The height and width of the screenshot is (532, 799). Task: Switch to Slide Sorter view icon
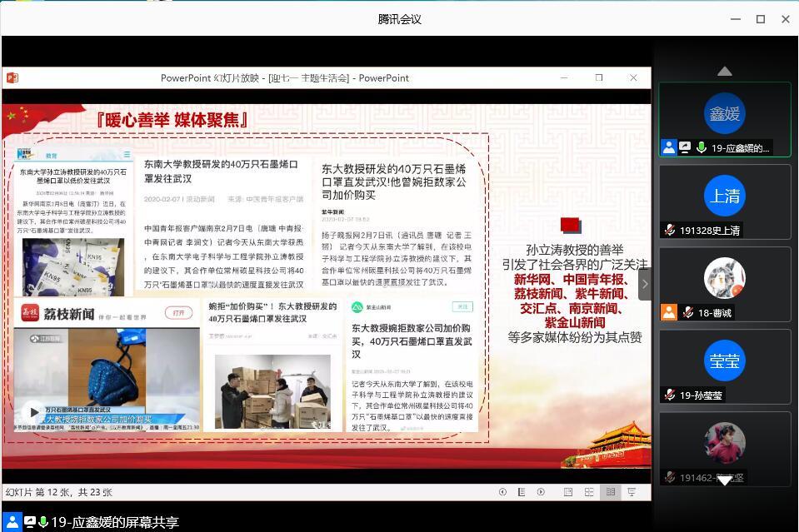(590, 492)
